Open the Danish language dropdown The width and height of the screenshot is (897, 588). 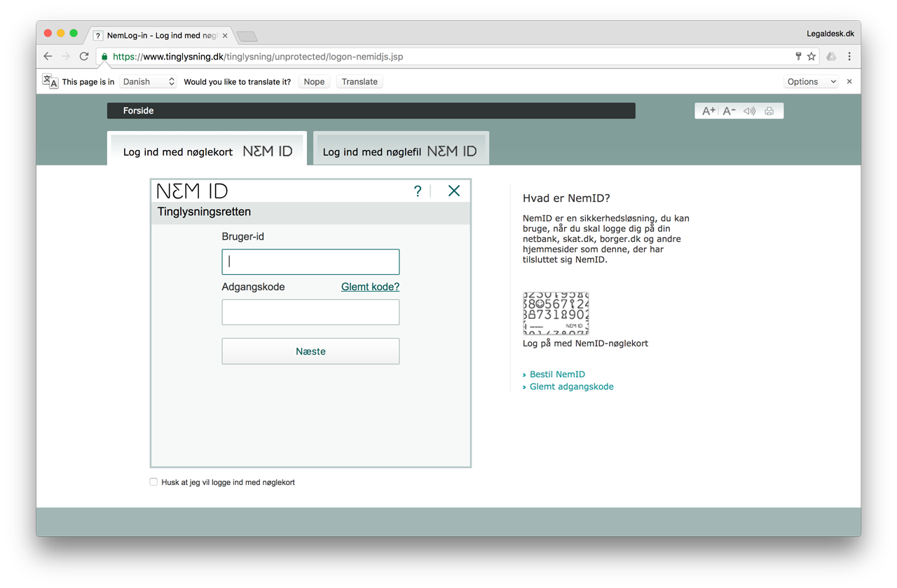148,81
